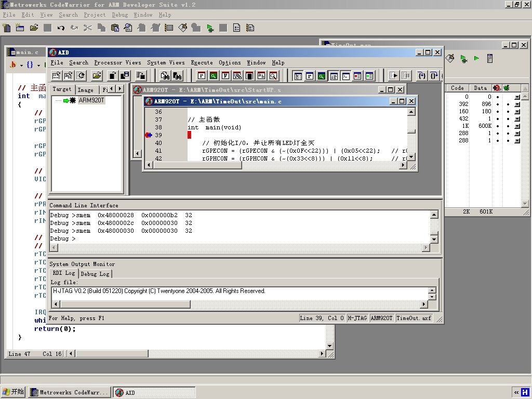This screenshot has width=532, height=399.
Task: Select ARM920T target in tree
Action: (91, 100)
